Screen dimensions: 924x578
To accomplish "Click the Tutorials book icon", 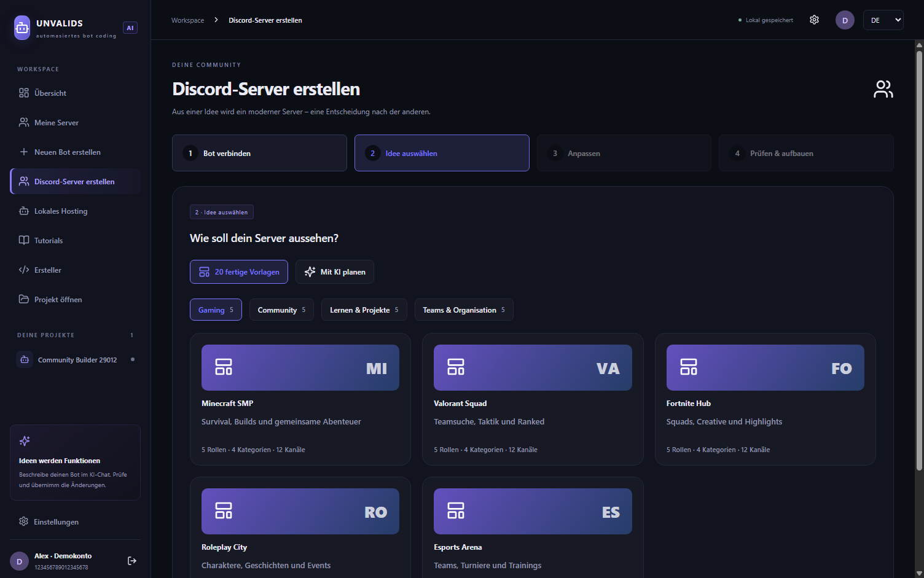I will tap(24, 240).
